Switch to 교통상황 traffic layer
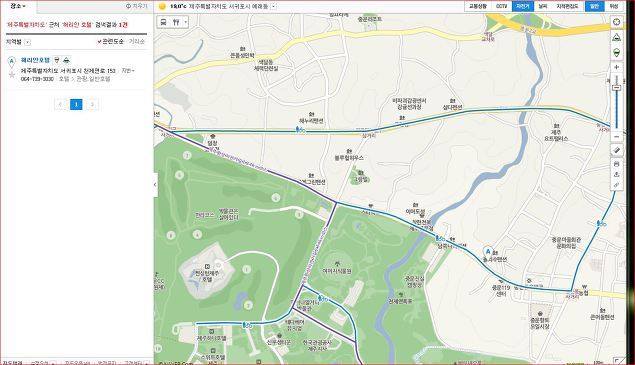Image resolution: width=635 pixels, height=365 pixels. (x=478, y=6)
